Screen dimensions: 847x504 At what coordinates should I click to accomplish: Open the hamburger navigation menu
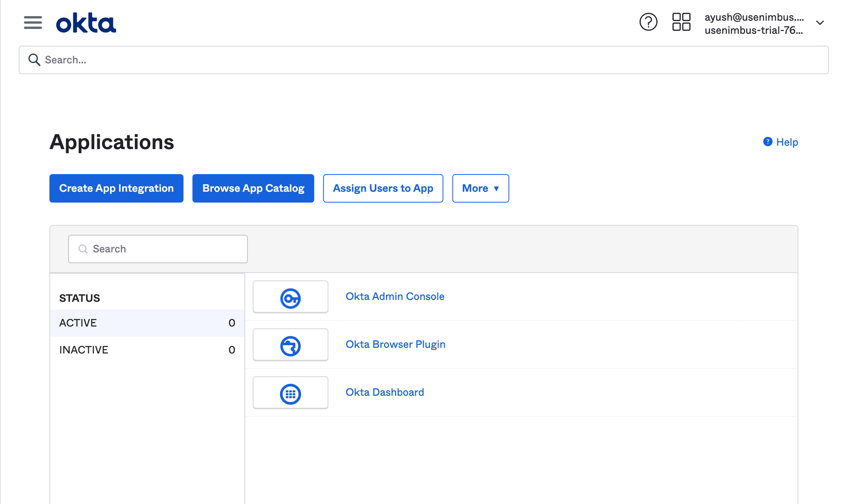33,22
